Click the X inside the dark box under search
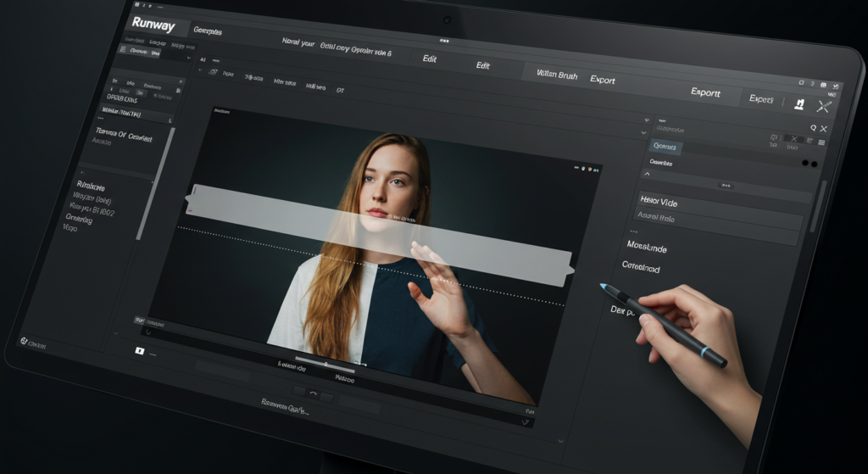This screenshot has width=868, height=474. [x=793, y=138]
